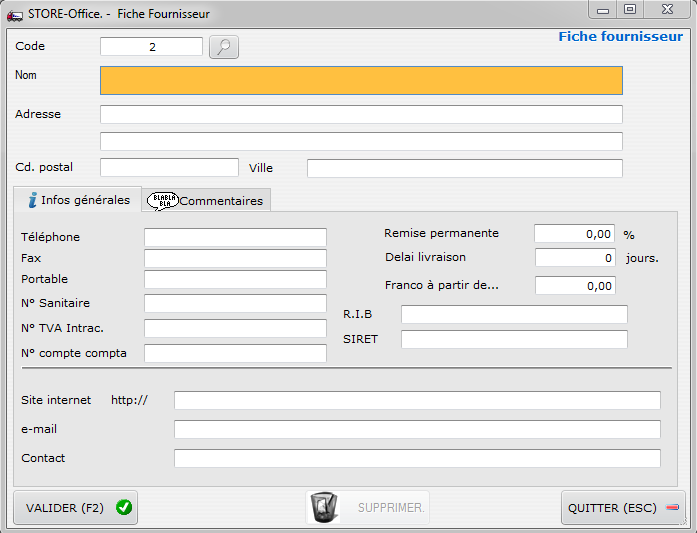Select the Cd. postal field
697x533 pixels.
coord(169,168)
